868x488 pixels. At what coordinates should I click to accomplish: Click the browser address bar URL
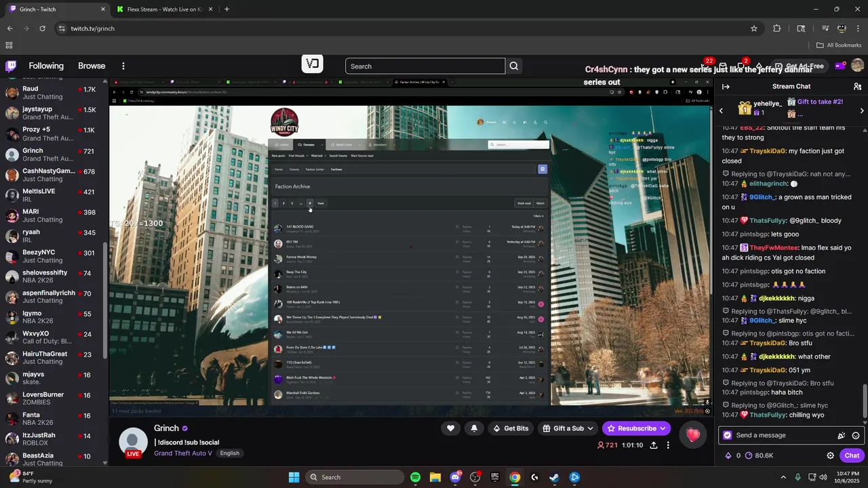point(92,28)
